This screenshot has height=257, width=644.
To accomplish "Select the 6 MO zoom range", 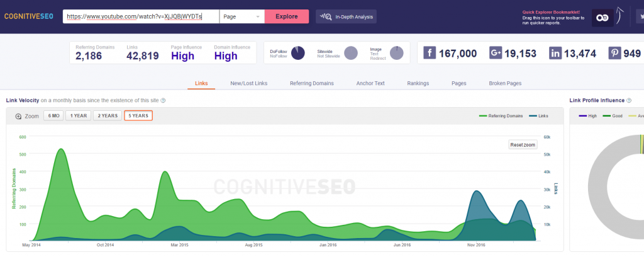I will [x=53, y=116].
